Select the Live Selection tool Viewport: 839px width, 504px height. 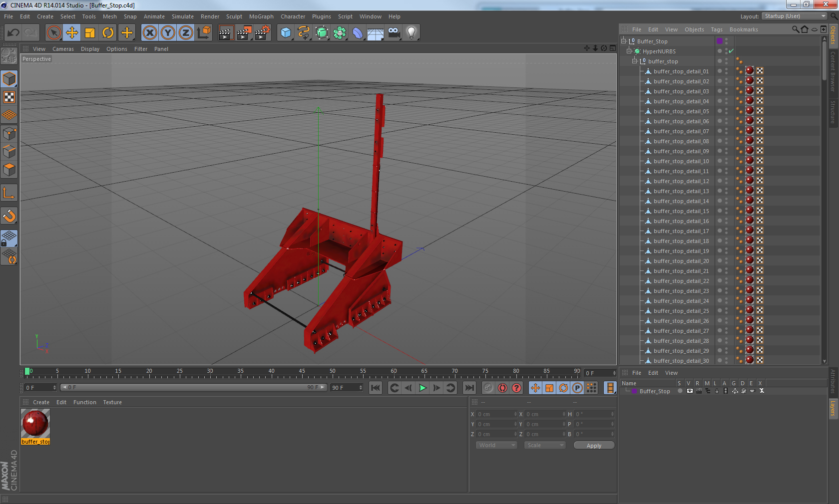(x=54, y=33)
